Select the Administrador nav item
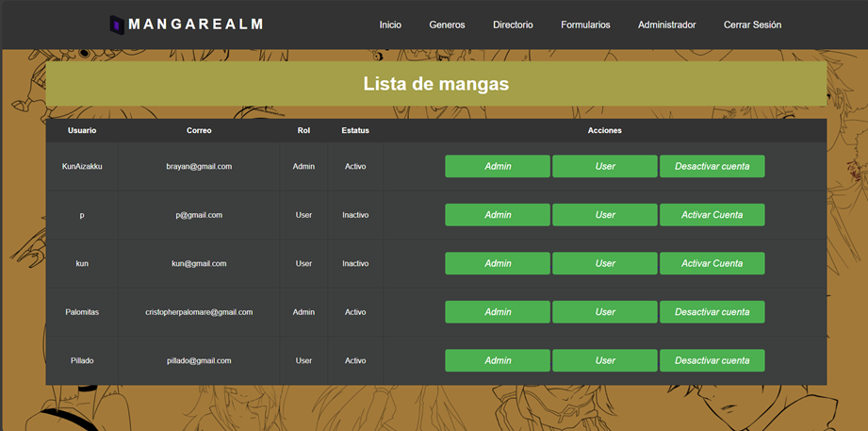This screenshot has width=868, height=431. pos(666,25)
